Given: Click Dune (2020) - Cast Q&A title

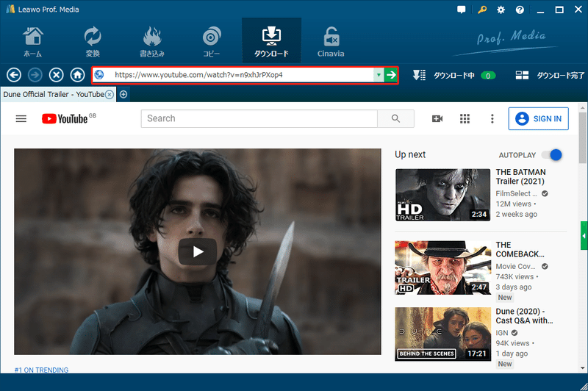Looking at the screenshot, I should coord(524,316).
